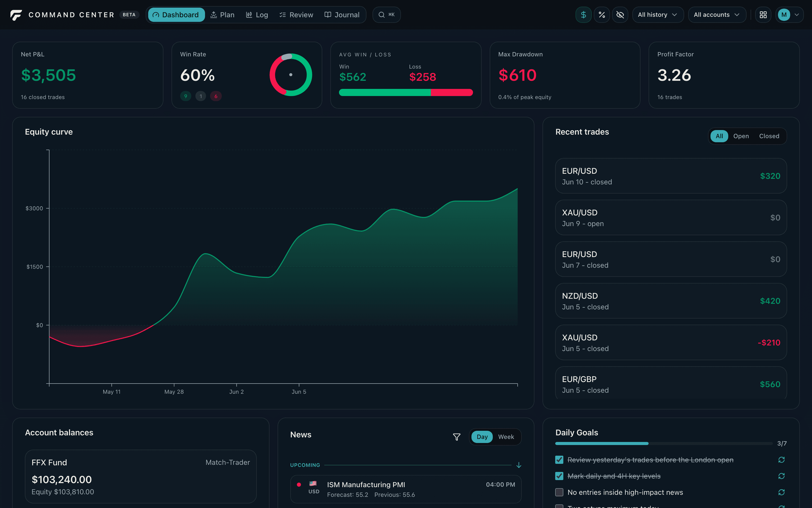Click the Net P&L $3,505 value
The image size is (812, 508).
[49, 75]
